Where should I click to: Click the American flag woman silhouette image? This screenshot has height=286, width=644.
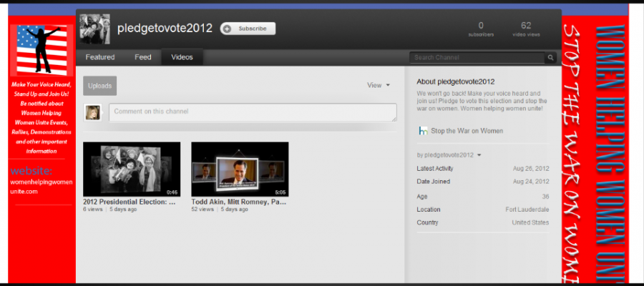click(42, 50)
